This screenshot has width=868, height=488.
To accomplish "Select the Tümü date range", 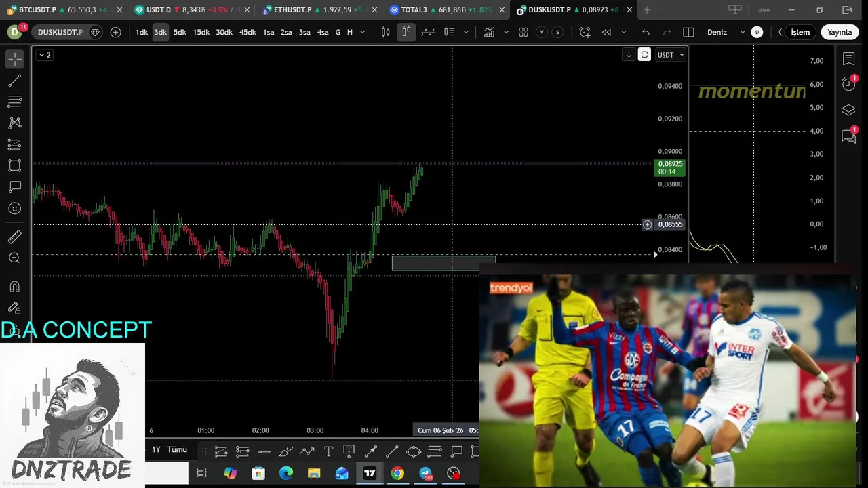I will click(177, 449).
